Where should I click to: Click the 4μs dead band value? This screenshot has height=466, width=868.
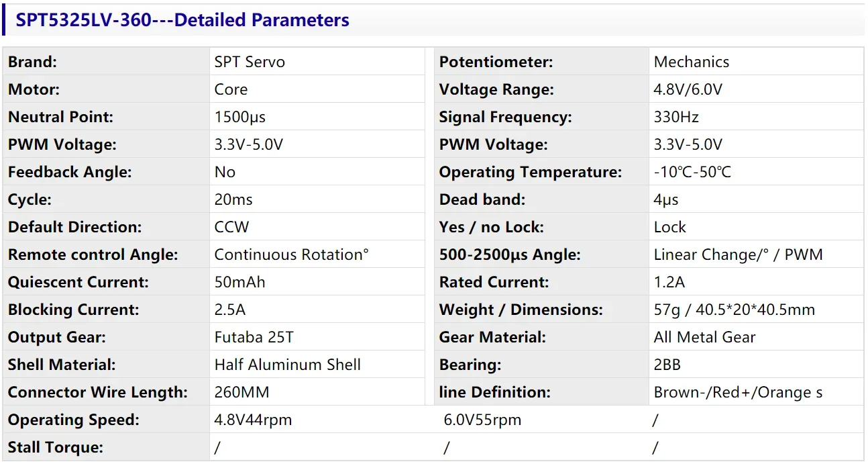point(666,199)
